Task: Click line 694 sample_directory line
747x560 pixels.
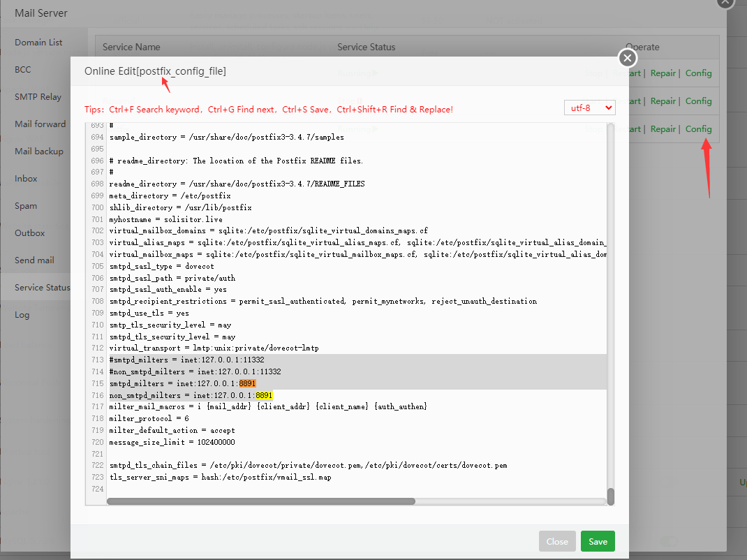Action: pyautogui.click(x=227, y=138)
